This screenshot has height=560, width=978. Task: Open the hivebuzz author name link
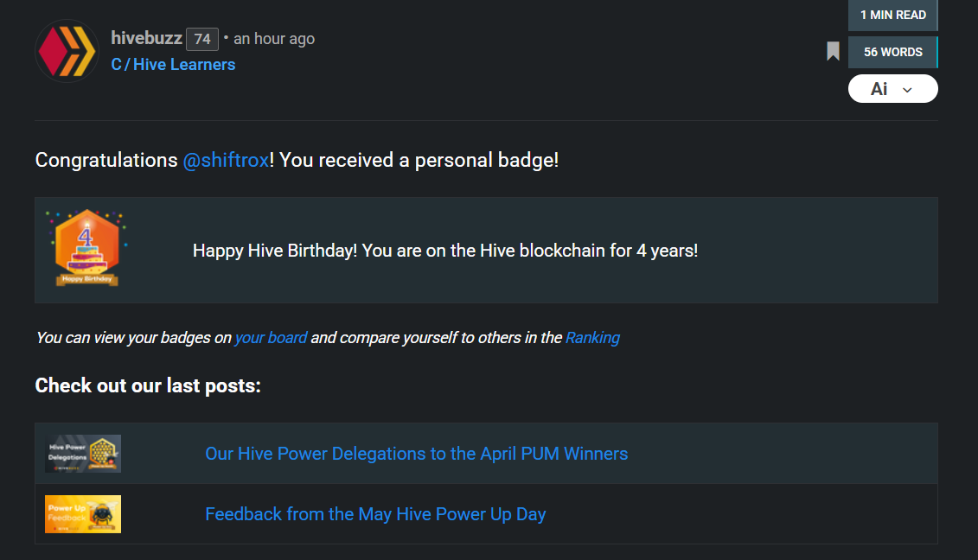tap(147, 38)
